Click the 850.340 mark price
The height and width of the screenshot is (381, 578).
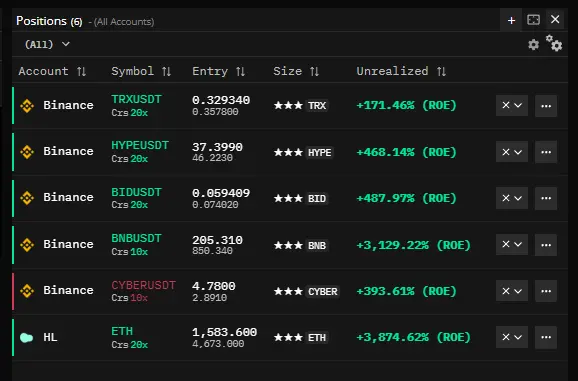tap(212, 251)
